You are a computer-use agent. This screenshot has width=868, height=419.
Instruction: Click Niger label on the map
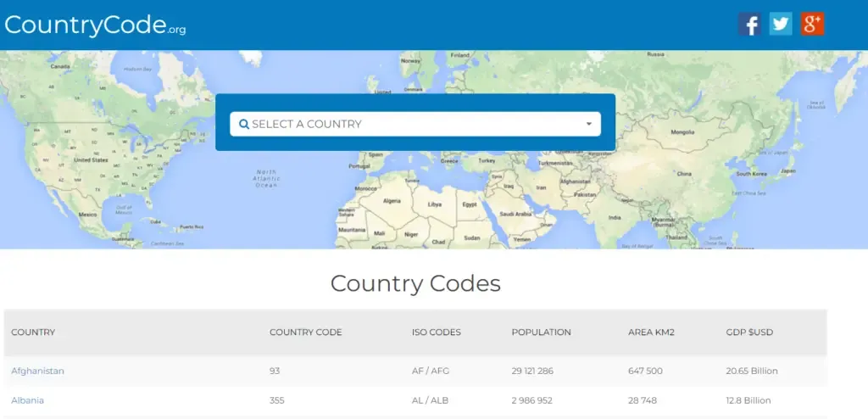(411, 234)
